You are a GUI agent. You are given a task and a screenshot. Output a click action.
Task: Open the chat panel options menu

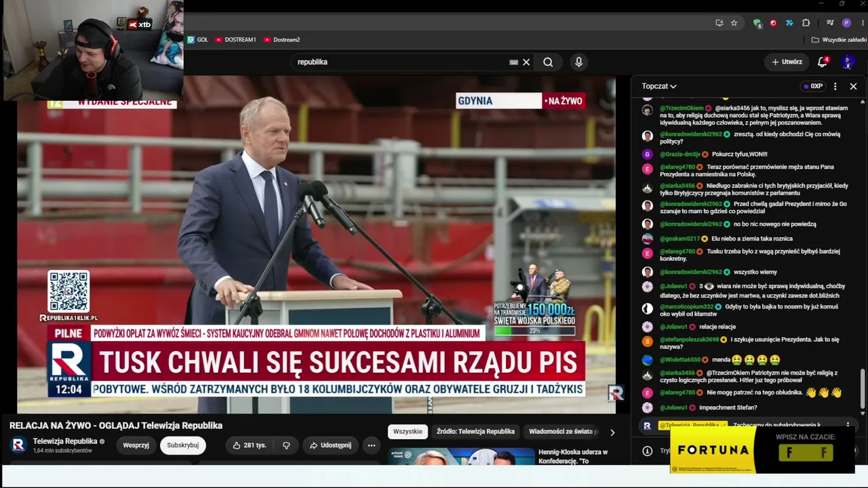click(835, 86)
